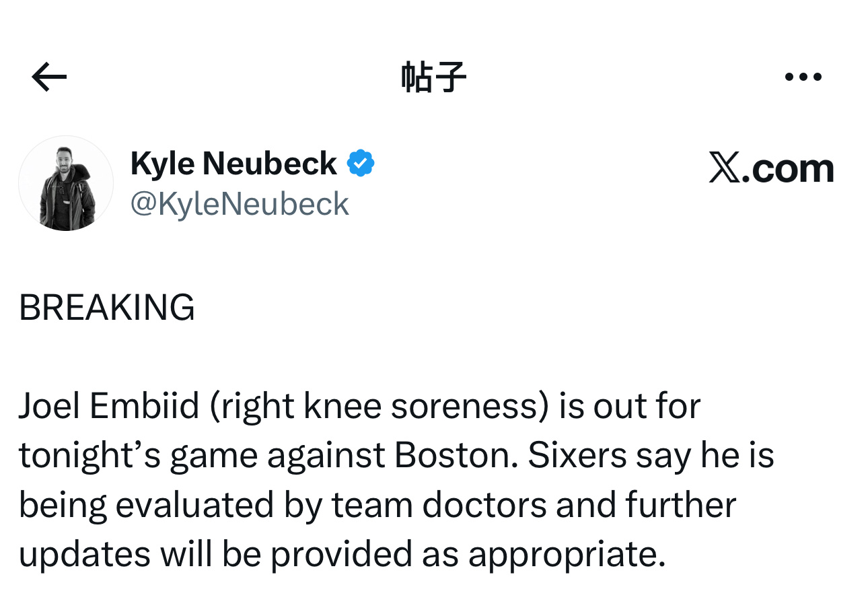Screen dimensions: 868x614
Task: Click the @KyleNeubeck handle
Action: tap(240, 204)
